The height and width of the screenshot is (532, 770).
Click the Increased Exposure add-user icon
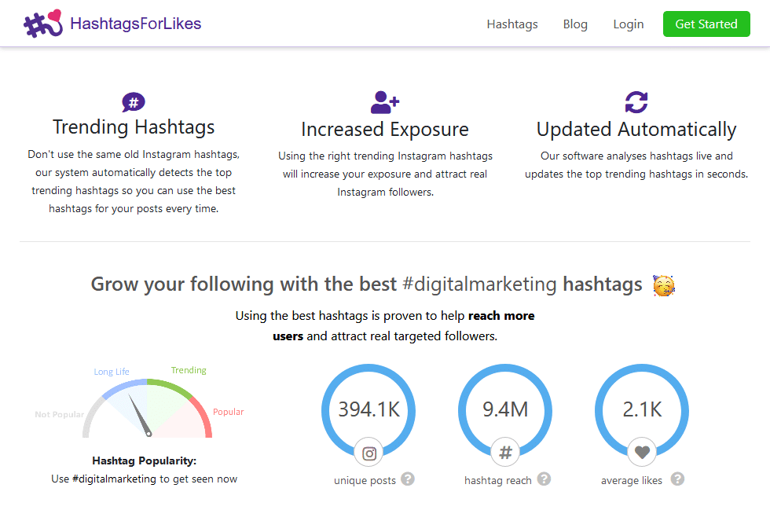click(x=385, y=103)
